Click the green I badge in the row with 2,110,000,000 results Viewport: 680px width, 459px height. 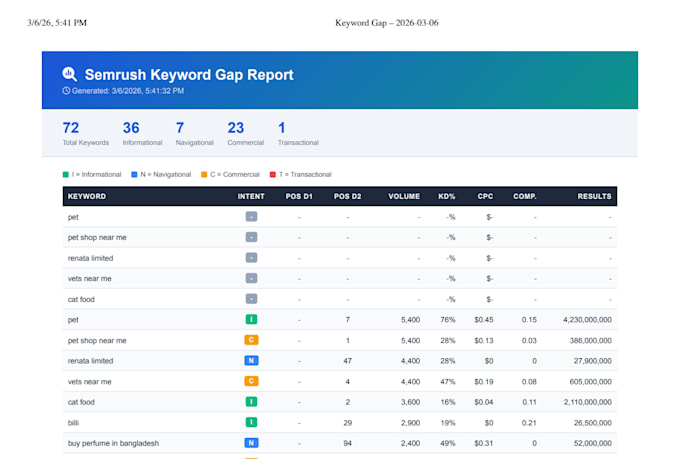pyautogui.click(x=251, y=402)
